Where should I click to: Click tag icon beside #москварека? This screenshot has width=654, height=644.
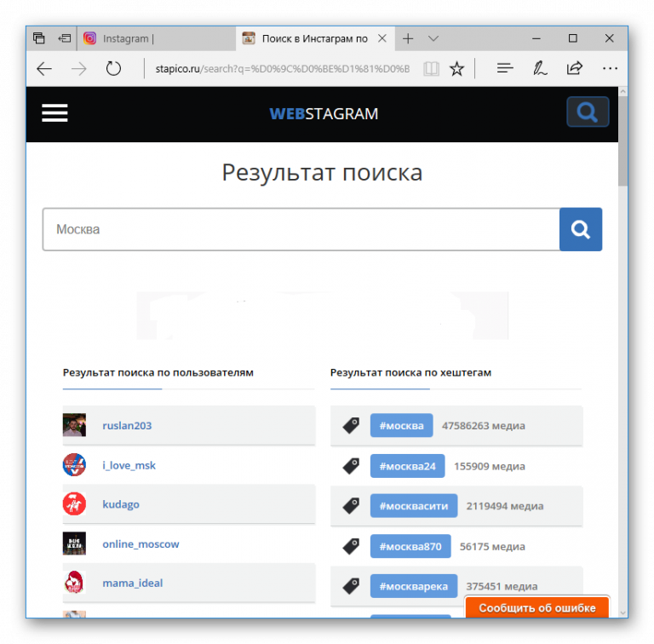point(351,586)
